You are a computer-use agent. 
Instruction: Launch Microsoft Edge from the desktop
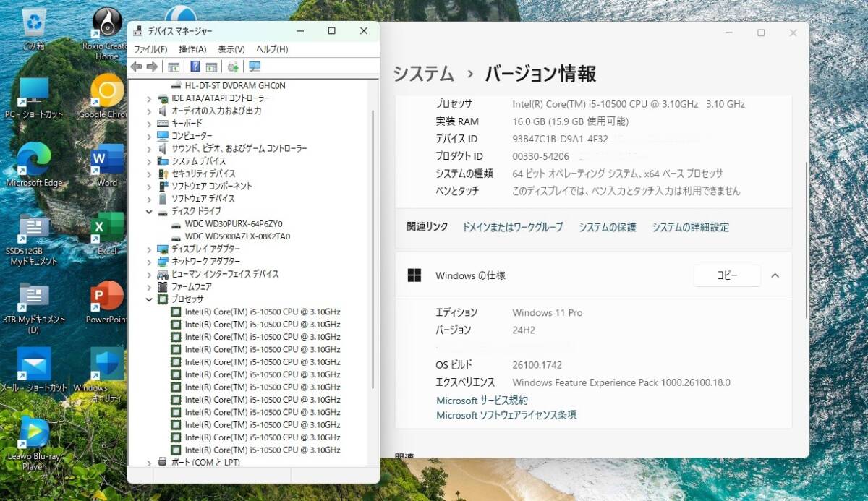click(34, 165)
